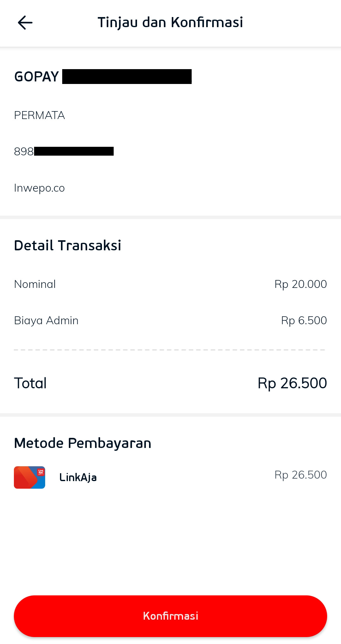Tap the LinkAja Rp 26.500 payment amount
Viewport: 341px width, 644px height.
(x=301, y=475)
